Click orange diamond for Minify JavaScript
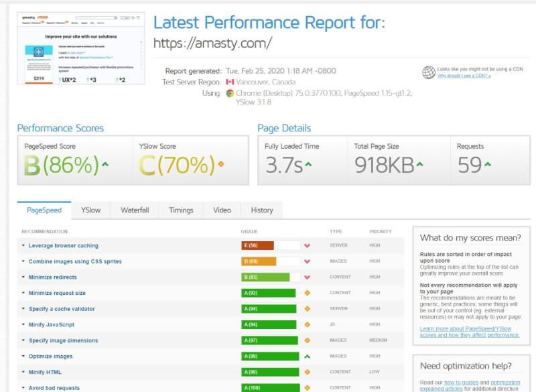Viewport: 536px width, 392px height. (x=307, y=325)
